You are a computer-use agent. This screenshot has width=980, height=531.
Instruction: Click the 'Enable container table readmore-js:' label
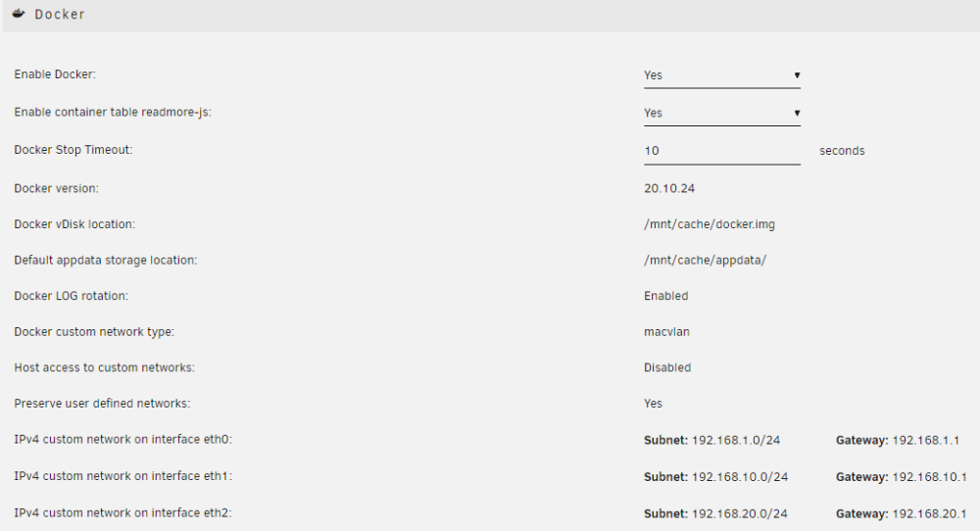113,113
